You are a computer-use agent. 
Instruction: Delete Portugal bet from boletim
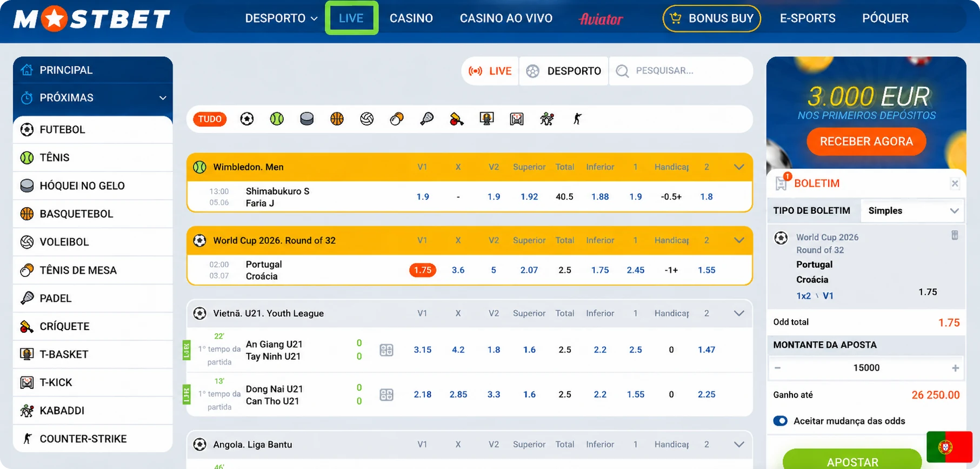click(955, 235)
